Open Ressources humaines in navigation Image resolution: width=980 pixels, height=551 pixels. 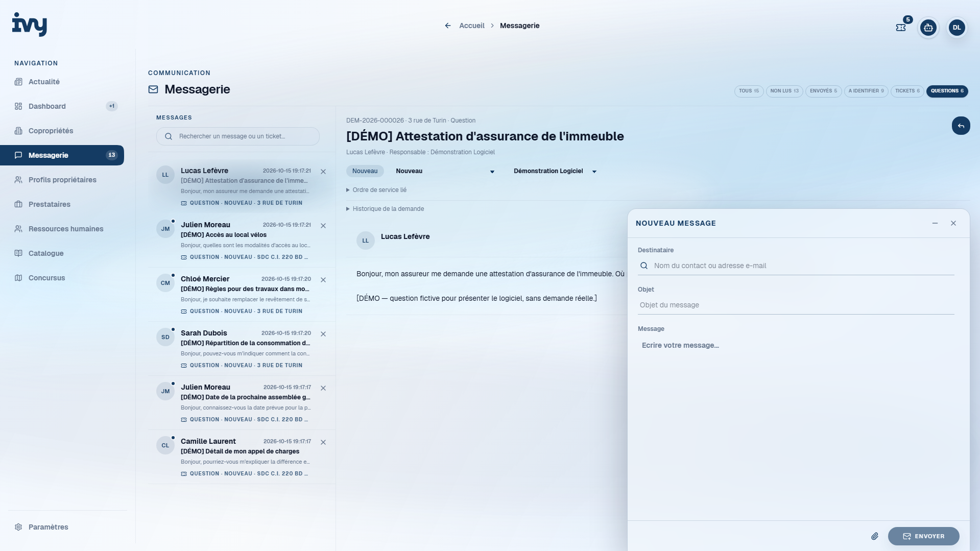pyautogui.click(x=62, y=229)
